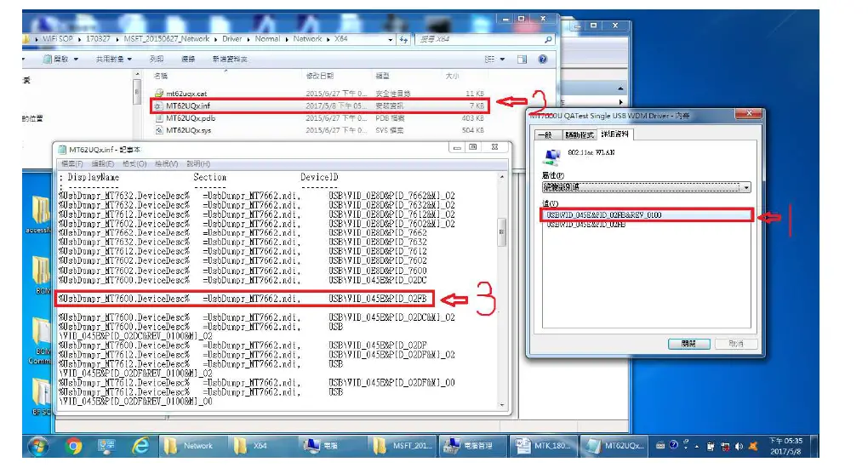The image size is (868, 468).
Task: Select the MT62UQx.inf file icon
Action: tap(159, 106)
